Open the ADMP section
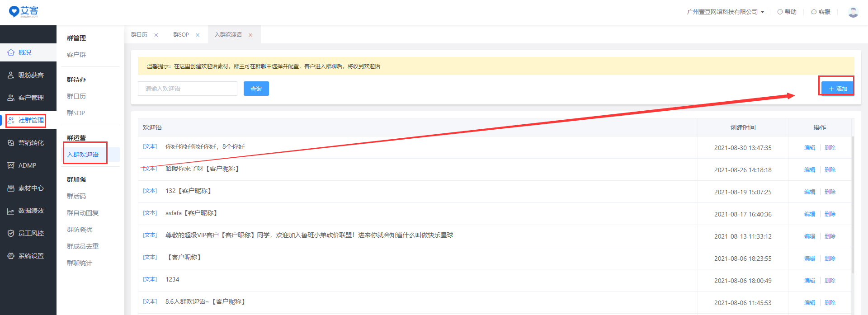 coord(28,165)
